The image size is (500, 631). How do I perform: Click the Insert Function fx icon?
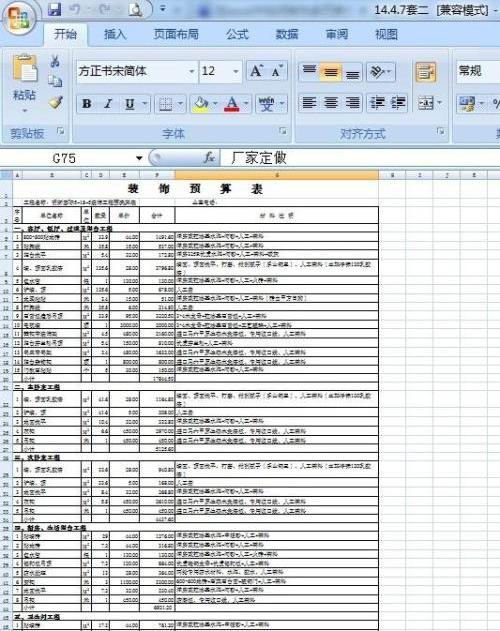(x=209, y=158)
